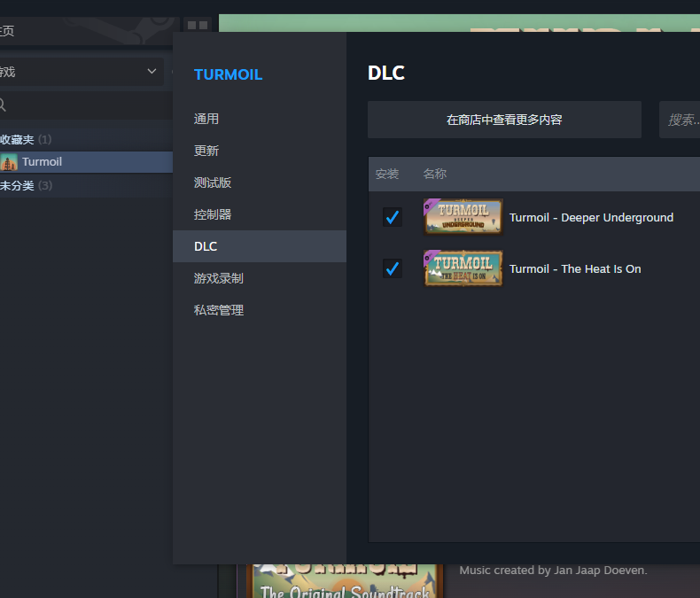Open Deeper Underground DLC thumbnail

point(463,217)
